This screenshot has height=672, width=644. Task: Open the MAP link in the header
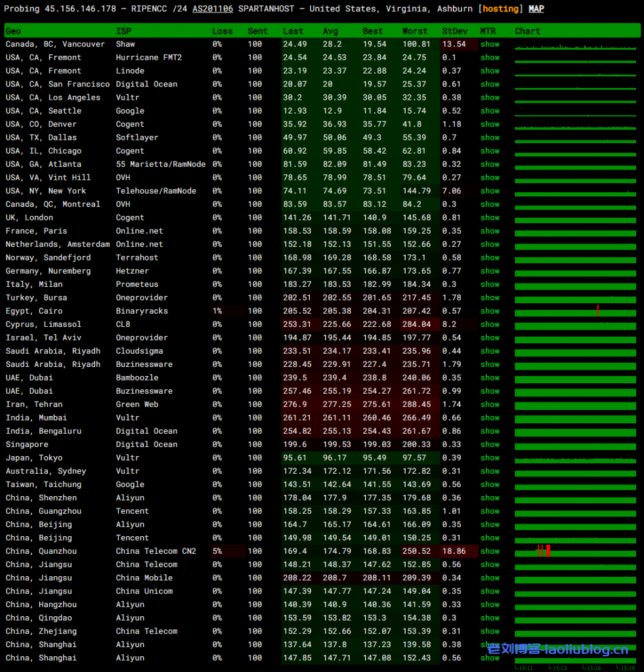pos(536,9)
